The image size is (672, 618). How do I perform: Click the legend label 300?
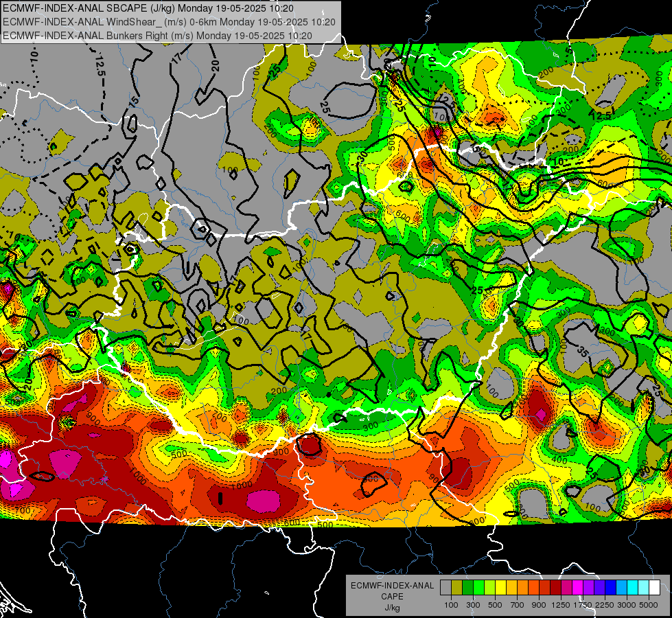click(x=473, y=605)
